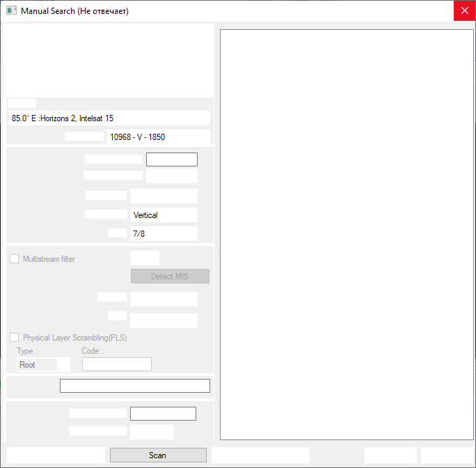Select the outlined input box just above the Scan button
The image size is (476, 468).
[163, 414]
